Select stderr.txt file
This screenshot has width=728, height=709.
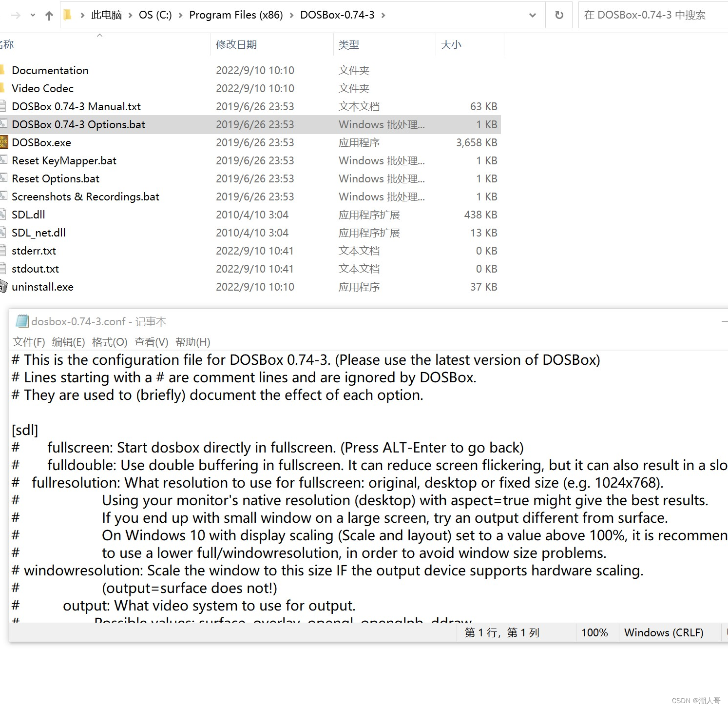pyautogui.click(x=34, y=251)
